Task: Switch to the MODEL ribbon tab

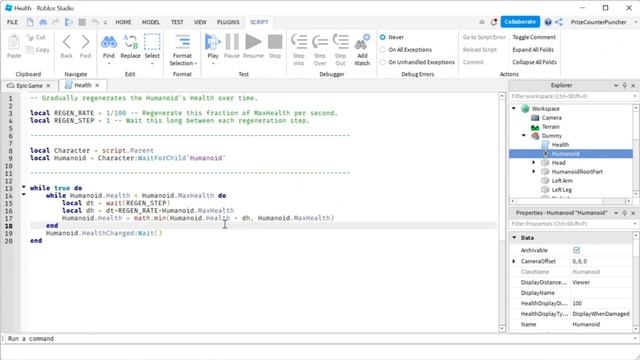Action: [x=151, y=22]
